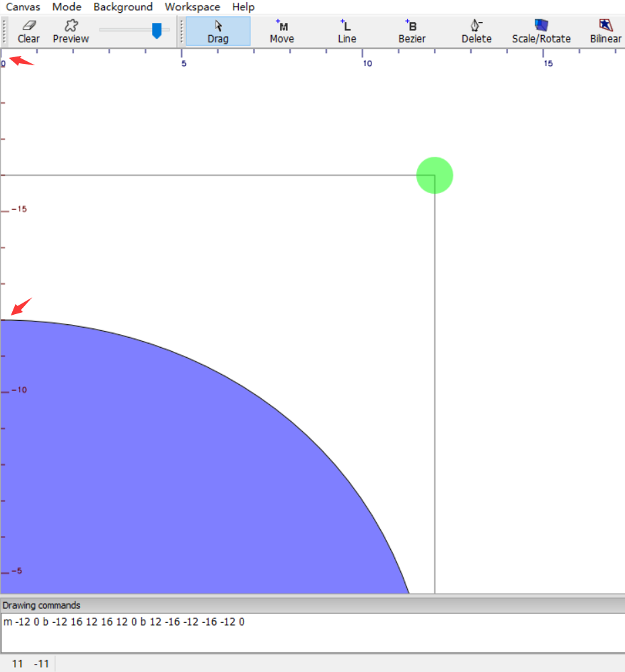Image resolution: width=625 pixels, height=672 pixels.
Task: Select the Scale/Rotate tool
Action: 542,32
